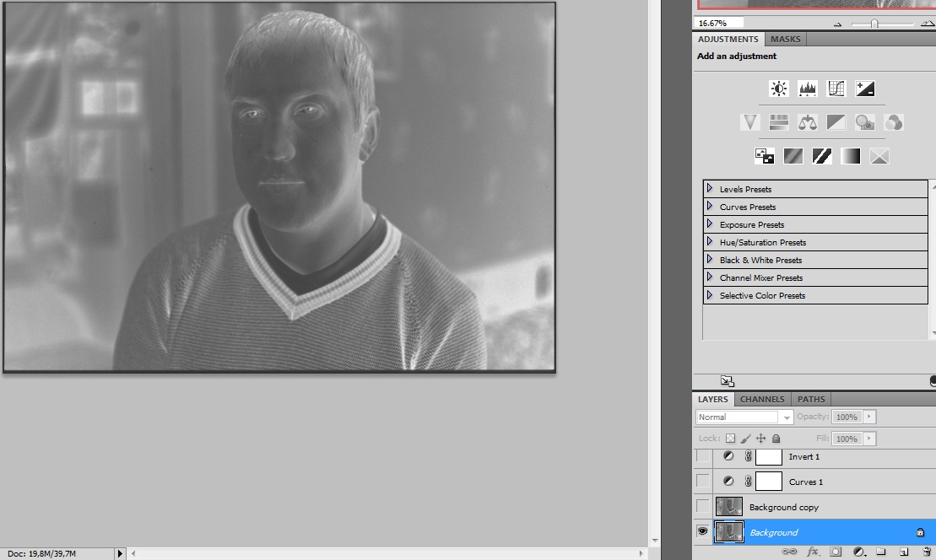Expand the Levels Presets list

tap(710, 189)
